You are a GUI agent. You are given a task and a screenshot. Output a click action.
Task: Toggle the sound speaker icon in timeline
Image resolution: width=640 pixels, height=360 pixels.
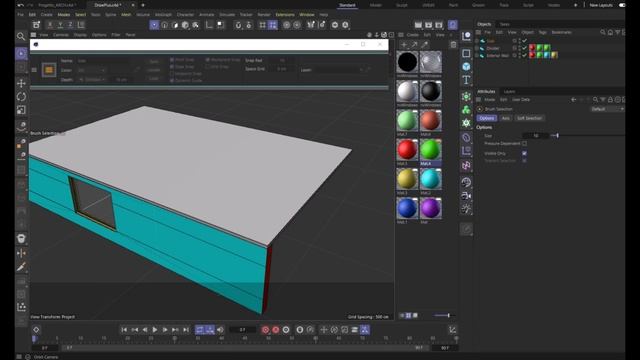click(220, 330)
